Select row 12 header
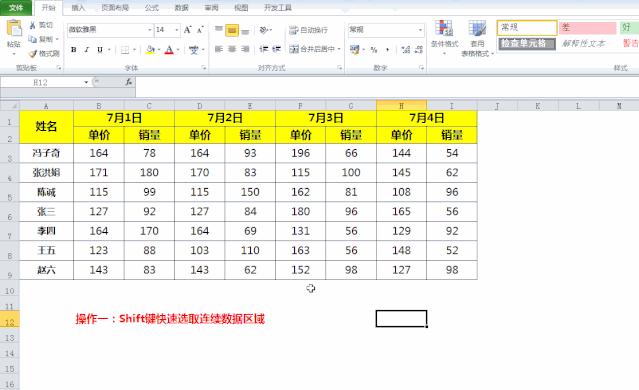 (x=10, y=319)
